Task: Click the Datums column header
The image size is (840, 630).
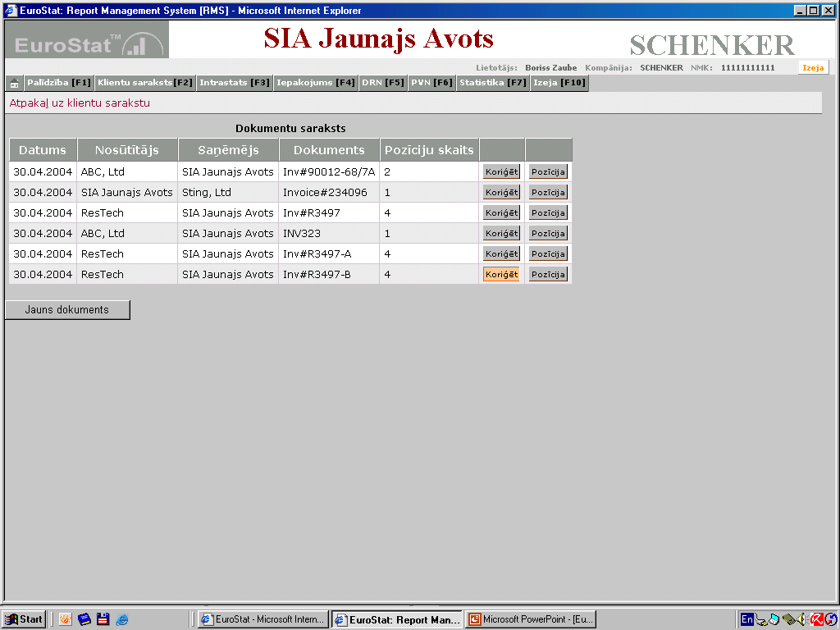Action: [43, 150]
